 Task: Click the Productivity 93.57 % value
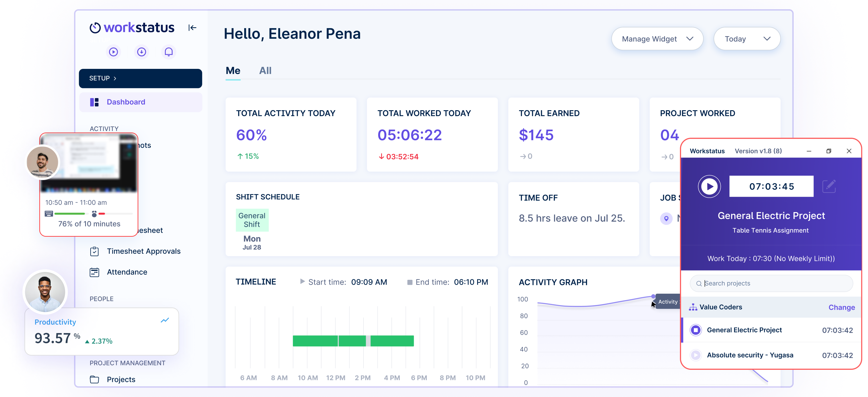pyautogui.click(x=57, y=338)
